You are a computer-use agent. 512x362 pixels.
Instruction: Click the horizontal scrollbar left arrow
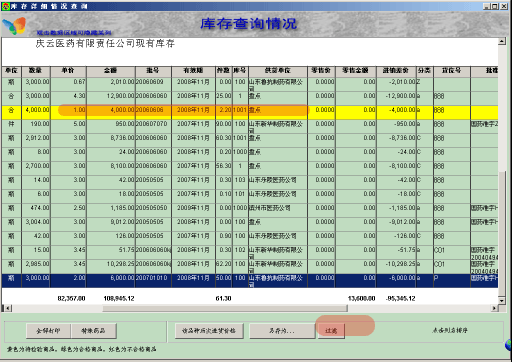8,308
